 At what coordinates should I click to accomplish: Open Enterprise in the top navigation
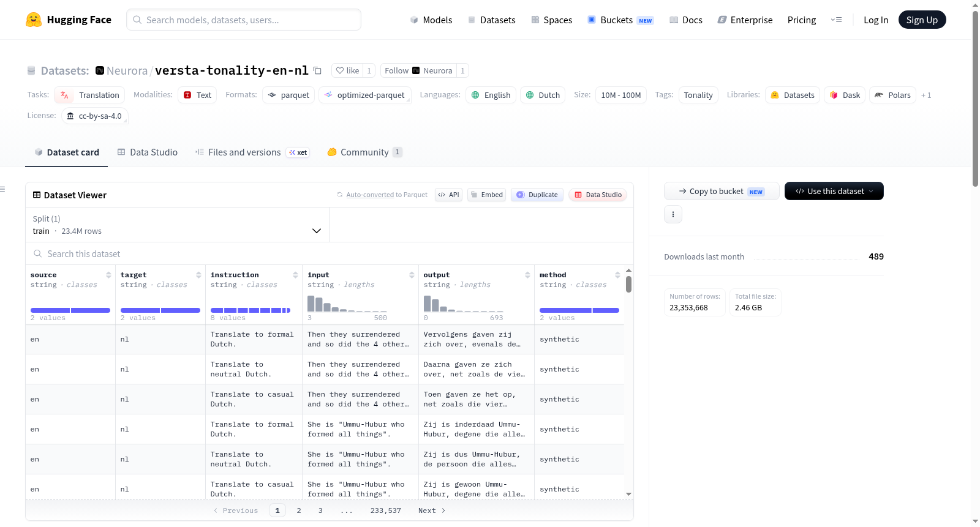point(745,20)
